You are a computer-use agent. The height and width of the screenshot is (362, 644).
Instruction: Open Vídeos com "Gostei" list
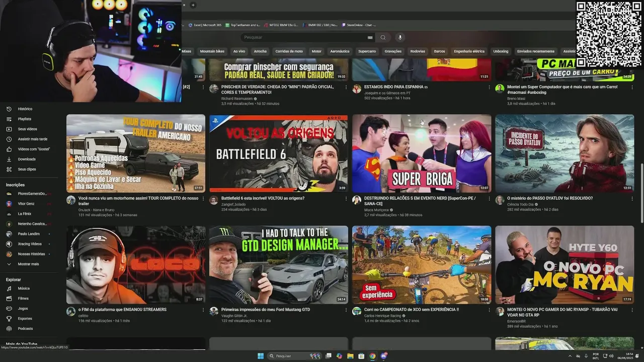[33, 149]
